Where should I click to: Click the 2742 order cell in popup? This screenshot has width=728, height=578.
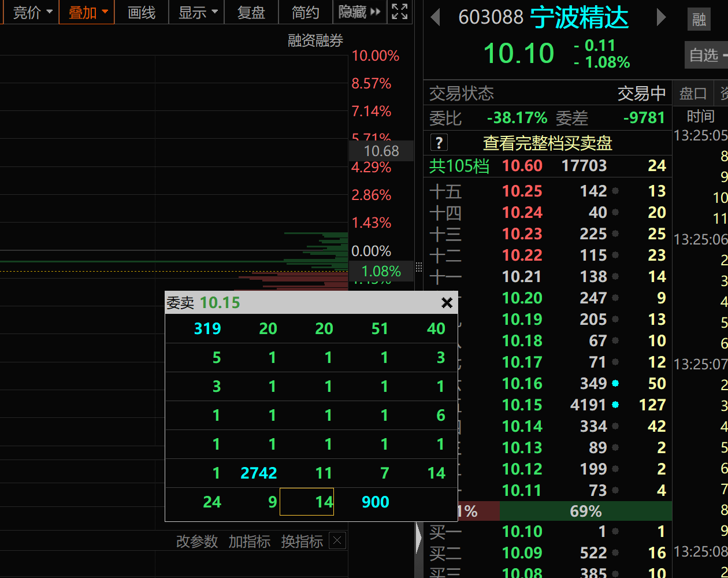click(x=258, y=473)
